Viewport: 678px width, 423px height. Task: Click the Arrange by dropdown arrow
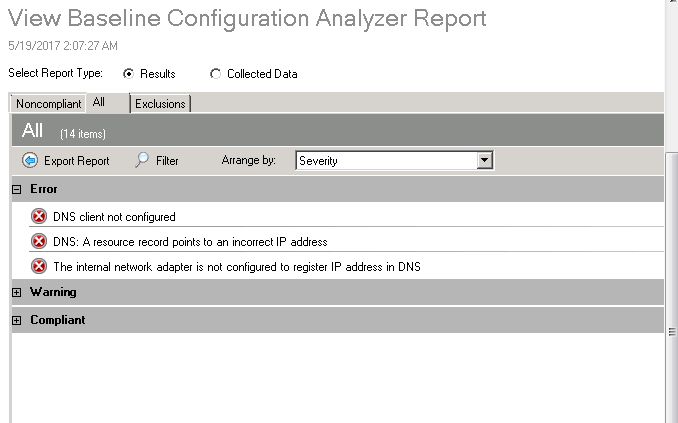click(x=484, y=160)
